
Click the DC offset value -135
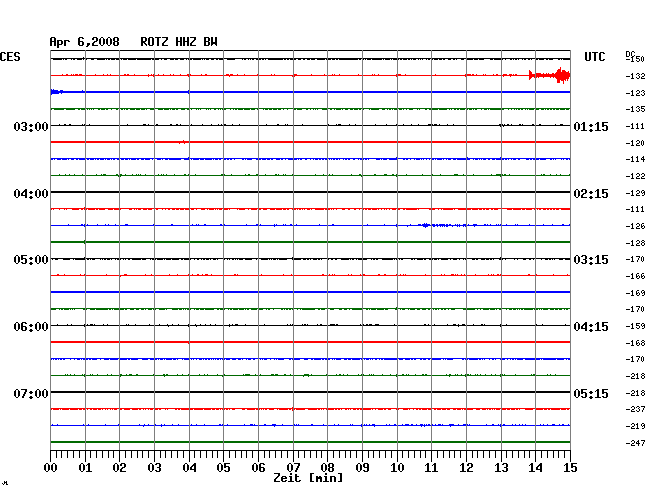coord(635,109)
